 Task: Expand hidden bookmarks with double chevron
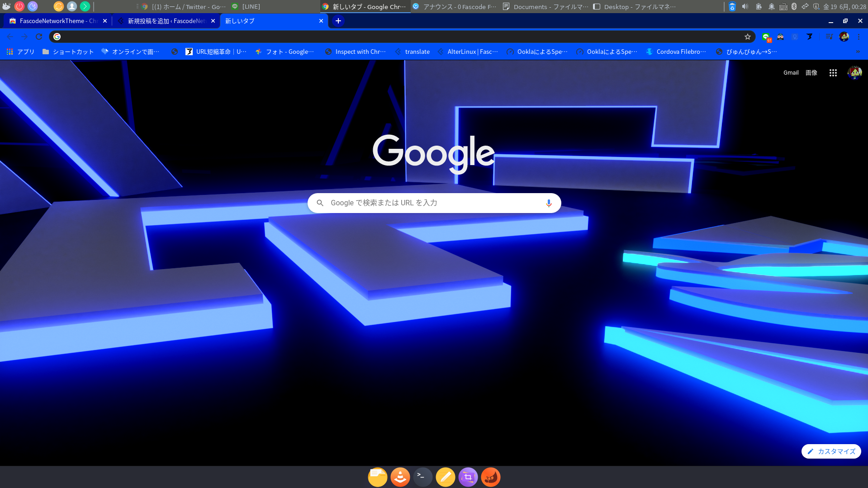pyautogui.click(x=858, y=52)
